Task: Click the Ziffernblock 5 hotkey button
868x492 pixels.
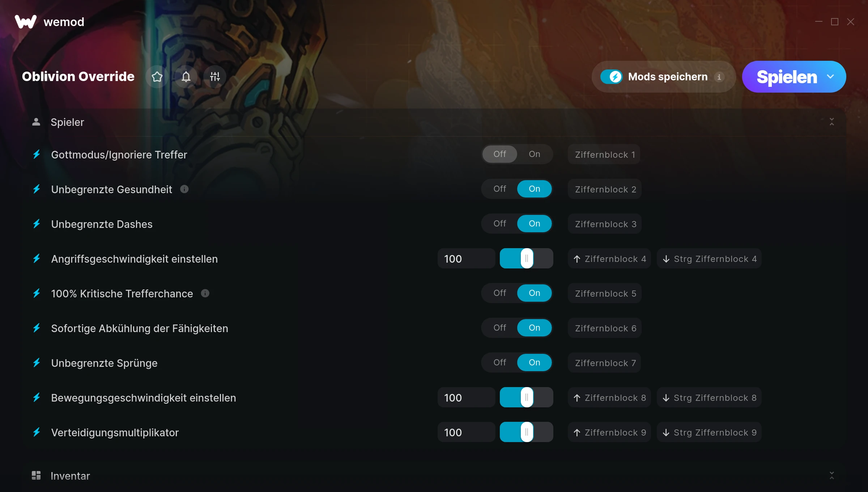Action: [605, 293]
